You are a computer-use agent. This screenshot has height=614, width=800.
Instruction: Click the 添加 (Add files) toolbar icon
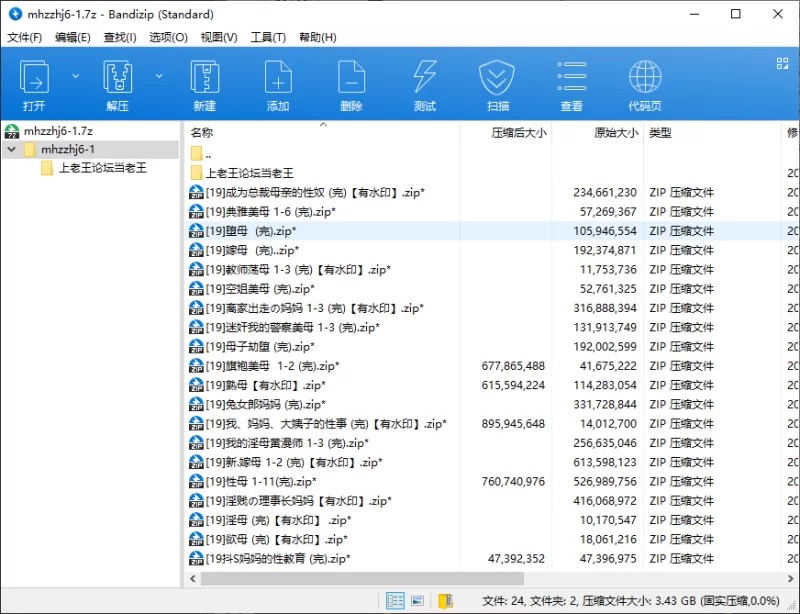pyautogui.click(x=278, y=85)
